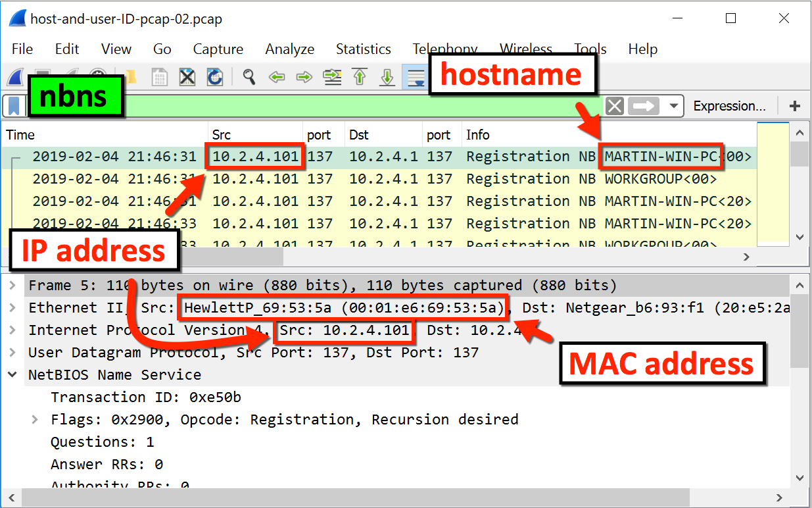Click the plus button to add filter
This screenshot has width=812, height=508.
pos(794,106)
